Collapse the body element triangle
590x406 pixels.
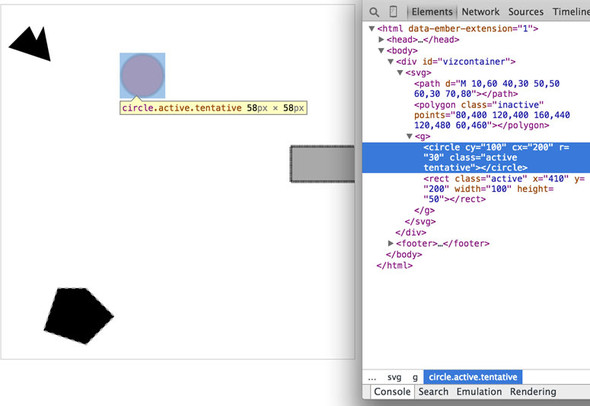click(381, 50)
